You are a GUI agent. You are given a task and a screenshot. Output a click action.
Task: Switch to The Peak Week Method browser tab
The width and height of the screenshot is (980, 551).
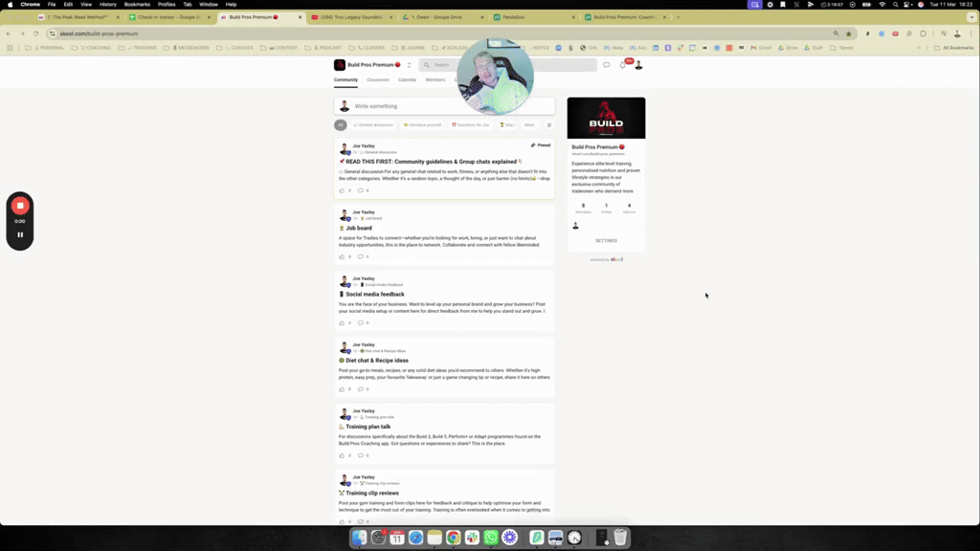point(78,17)
